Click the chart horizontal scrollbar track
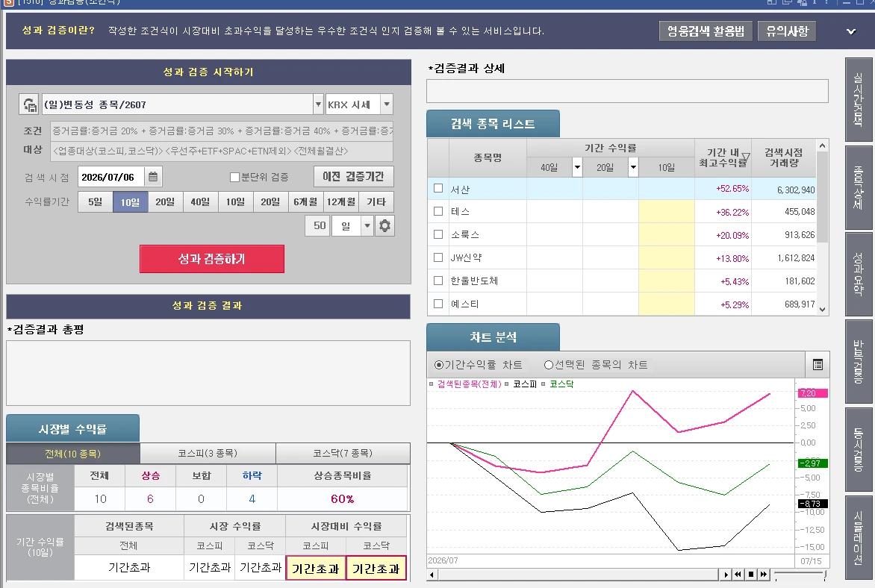The width and height of the screenshot is (875, 588). click(577, 574)
